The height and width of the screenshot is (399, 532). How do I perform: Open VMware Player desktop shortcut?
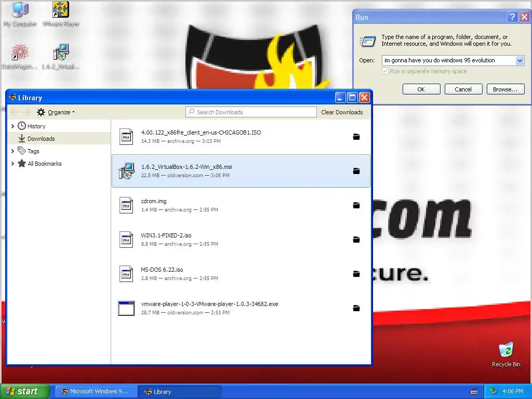tap(61, 14)
